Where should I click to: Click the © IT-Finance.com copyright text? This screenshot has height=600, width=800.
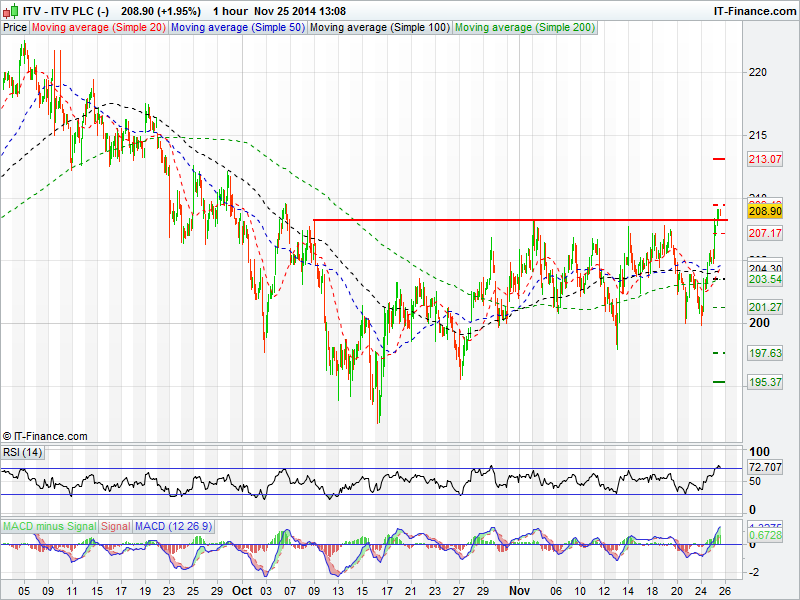45,436
